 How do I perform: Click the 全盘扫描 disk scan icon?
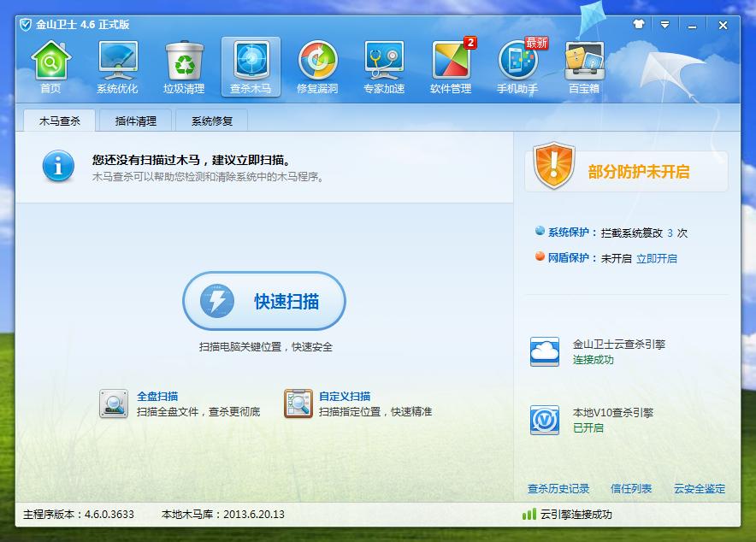point(114,404)
